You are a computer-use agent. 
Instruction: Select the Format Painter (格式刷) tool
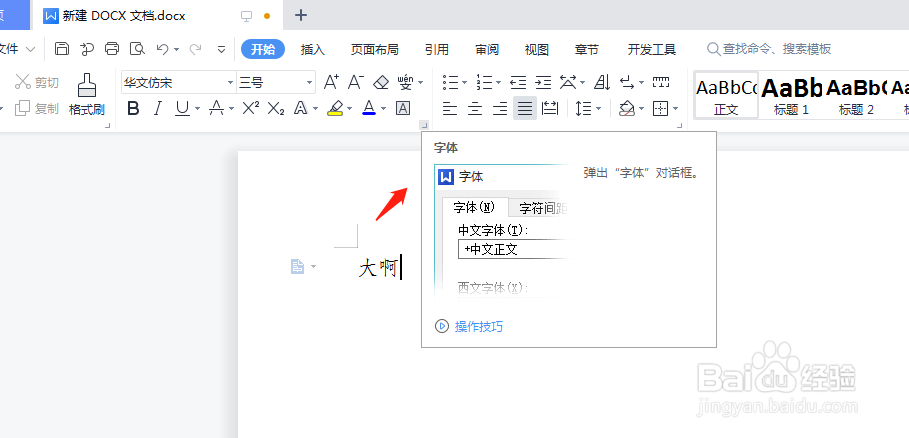[86, 94]
